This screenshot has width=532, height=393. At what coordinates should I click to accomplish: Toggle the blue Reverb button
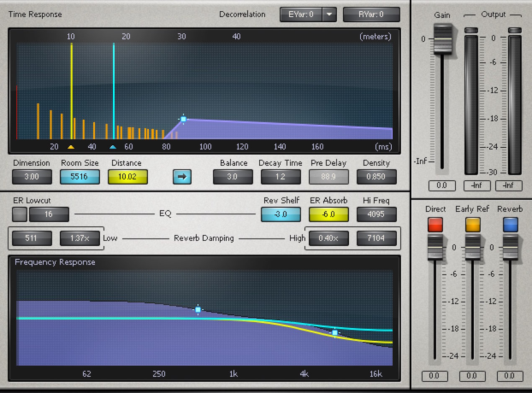click(510, 225)
